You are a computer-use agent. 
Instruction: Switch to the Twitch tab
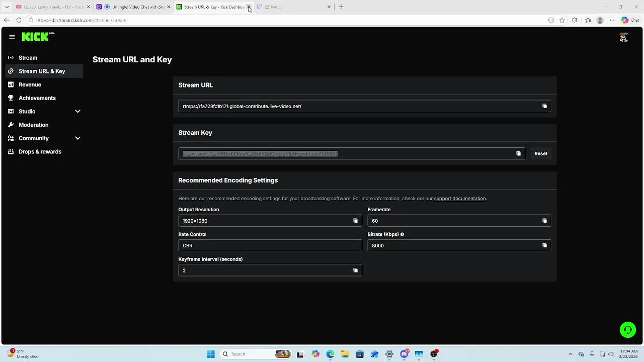point(293,7)
